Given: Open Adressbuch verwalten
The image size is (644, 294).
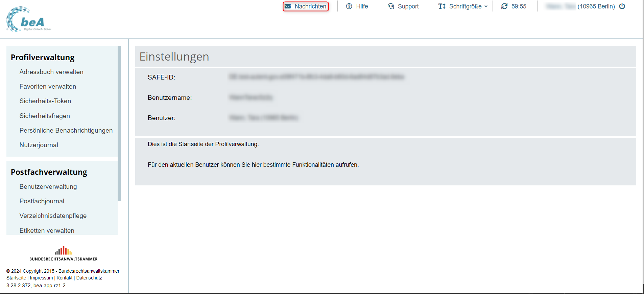Looking at the screenshot, I should click(51, 72).
